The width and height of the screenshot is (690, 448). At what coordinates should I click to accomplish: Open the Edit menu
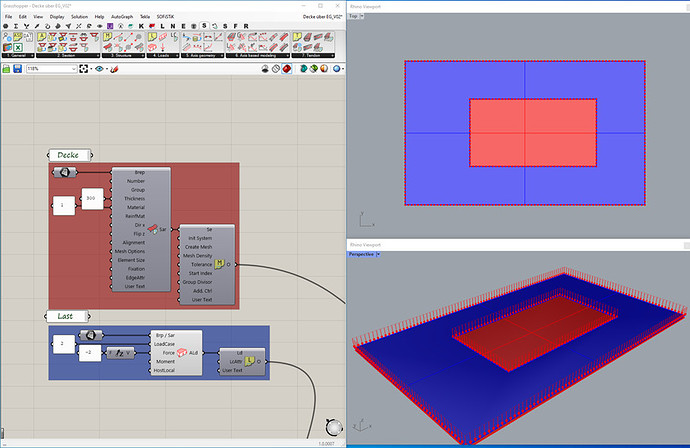[x=22, y=17]
